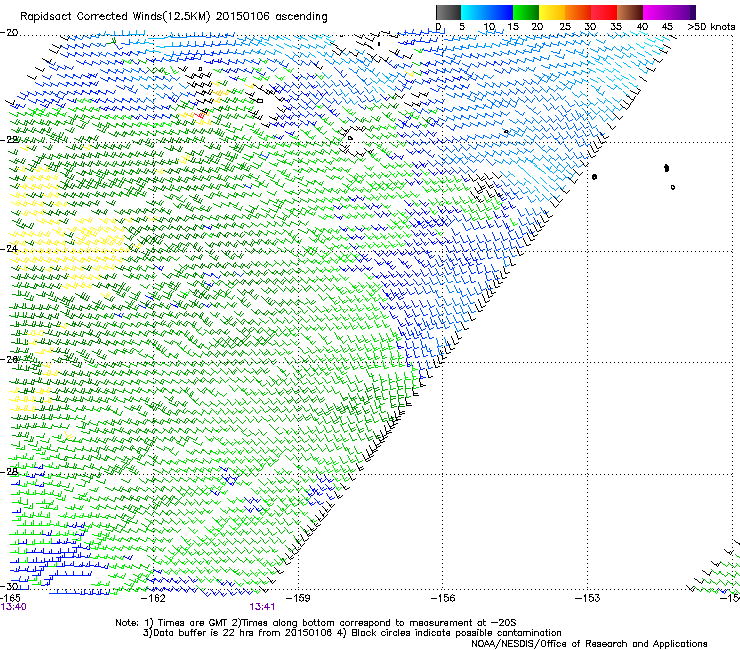Click the -30 latitude axis label
The width and height of the screenshot is (740, 650).
[x=9, y=586]
